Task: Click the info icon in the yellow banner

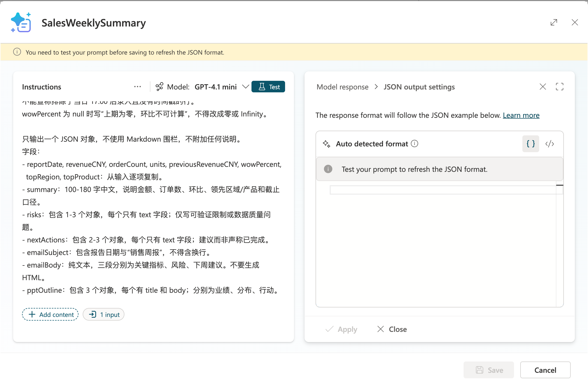Action: 17,52
